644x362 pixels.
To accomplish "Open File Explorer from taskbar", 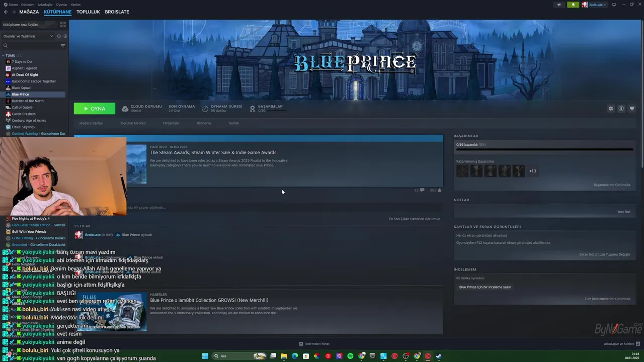I will pos(284,356).
